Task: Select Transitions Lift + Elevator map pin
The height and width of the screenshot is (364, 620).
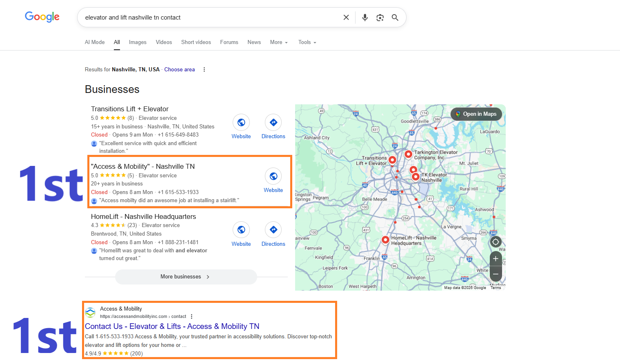Action: pyautogui.click(x=392, y=160)
